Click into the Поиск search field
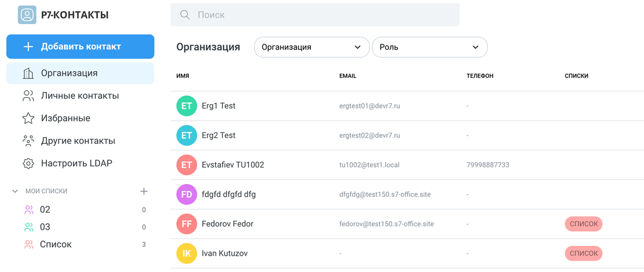The width and height of the screenshot is (644, 272). 322,15
